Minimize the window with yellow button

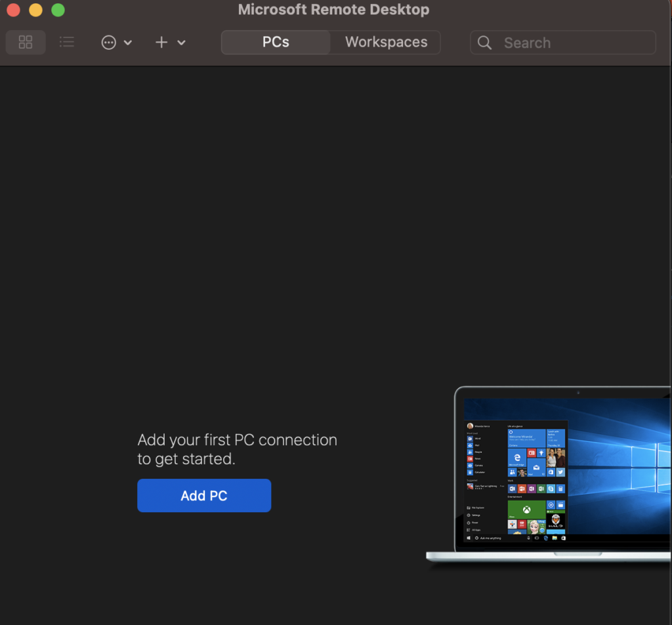click(x=35, y=10)
